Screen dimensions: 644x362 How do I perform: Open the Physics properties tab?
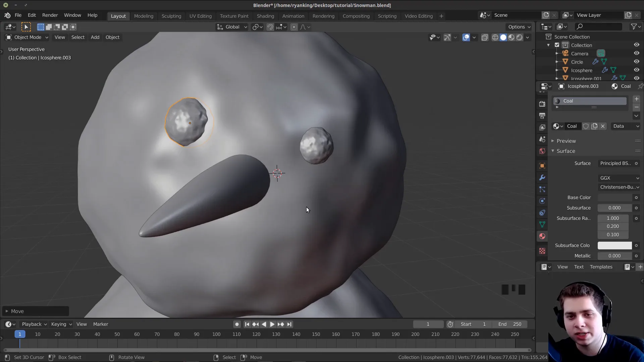tap(542, 201)
